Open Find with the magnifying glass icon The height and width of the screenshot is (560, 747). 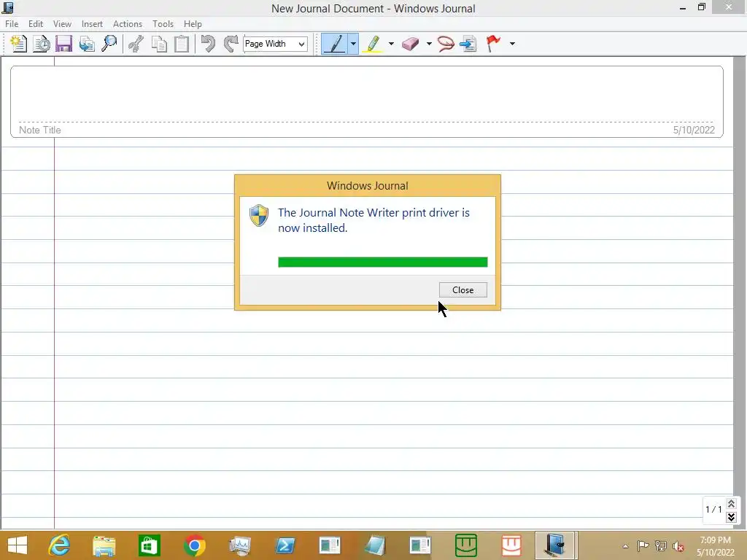tap(109, 44)
